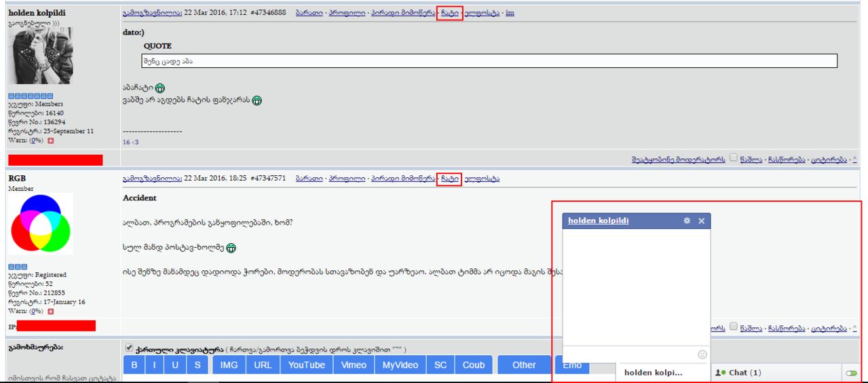Open პირადი მიმოწერა link in RGB's post
Viewport: 868px width, 383px height.
(402, 179)
